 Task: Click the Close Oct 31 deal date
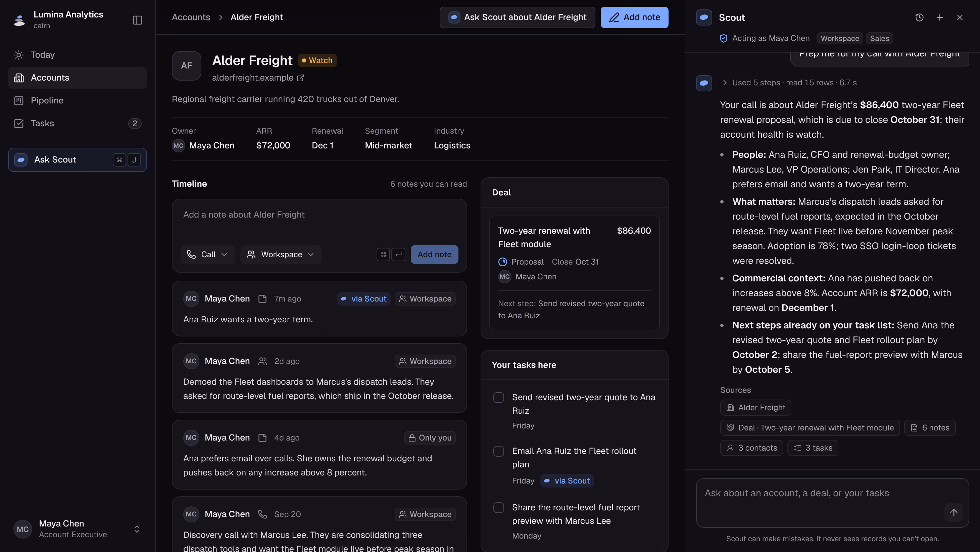575,262
